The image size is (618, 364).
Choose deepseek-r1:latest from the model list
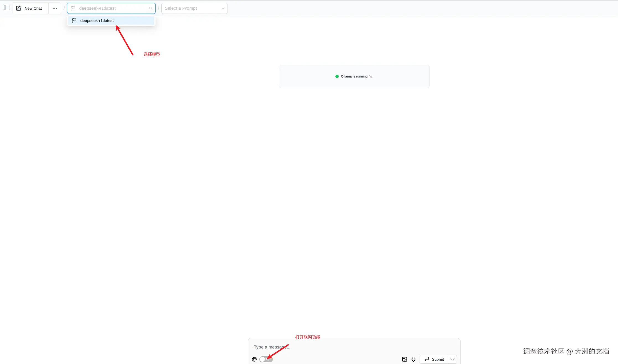(97, 20)
